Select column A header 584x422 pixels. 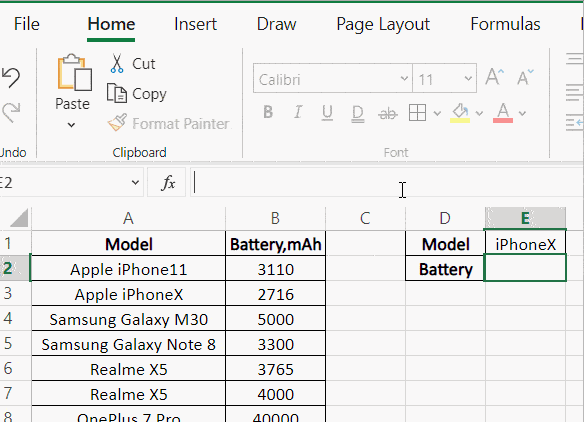(128, 218)
